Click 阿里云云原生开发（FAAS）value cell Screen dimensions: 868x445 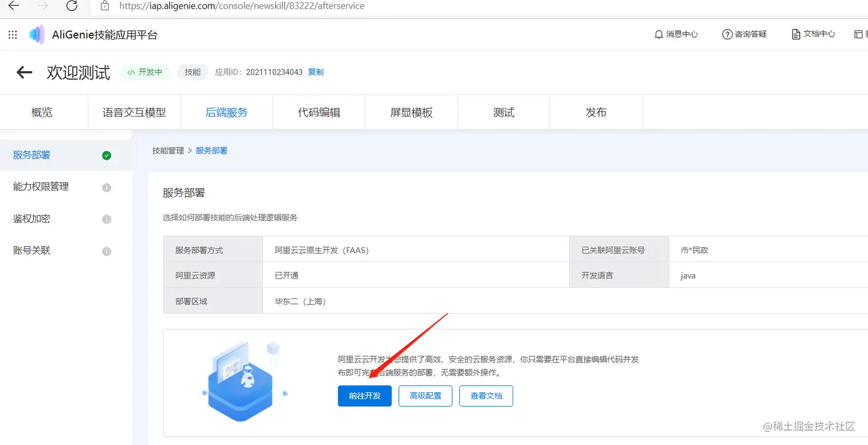pos(416,250)
